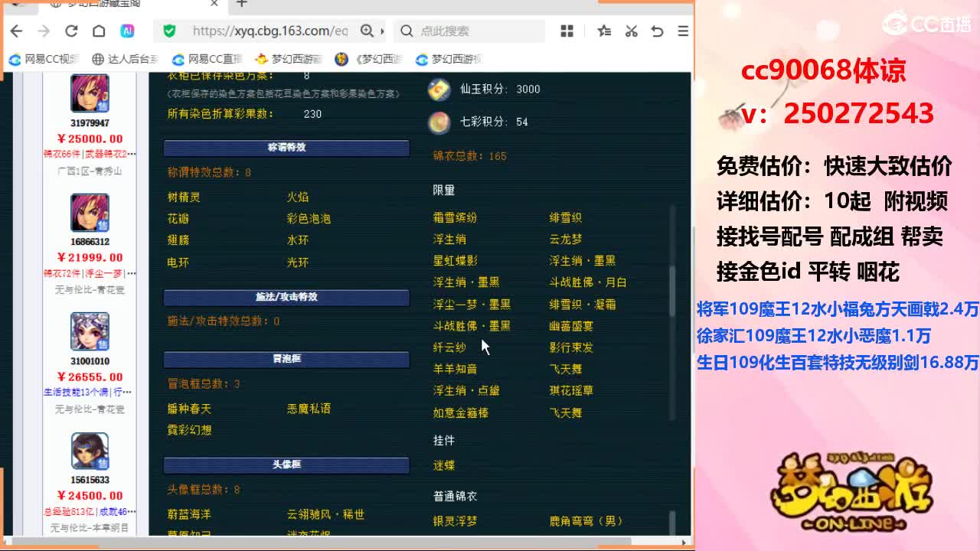Click the 称谓特效 section header
Screen dimensions: 980x551
point(286,148)
